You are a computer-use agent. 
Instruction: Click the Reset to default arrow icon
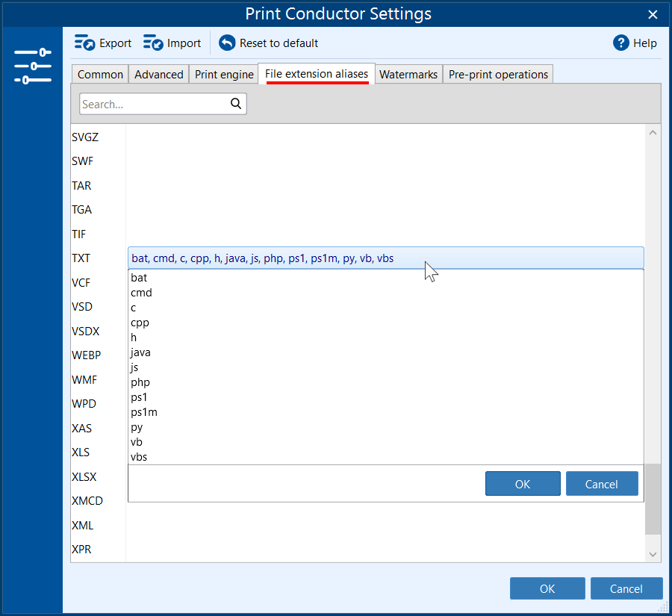point(227,43)
